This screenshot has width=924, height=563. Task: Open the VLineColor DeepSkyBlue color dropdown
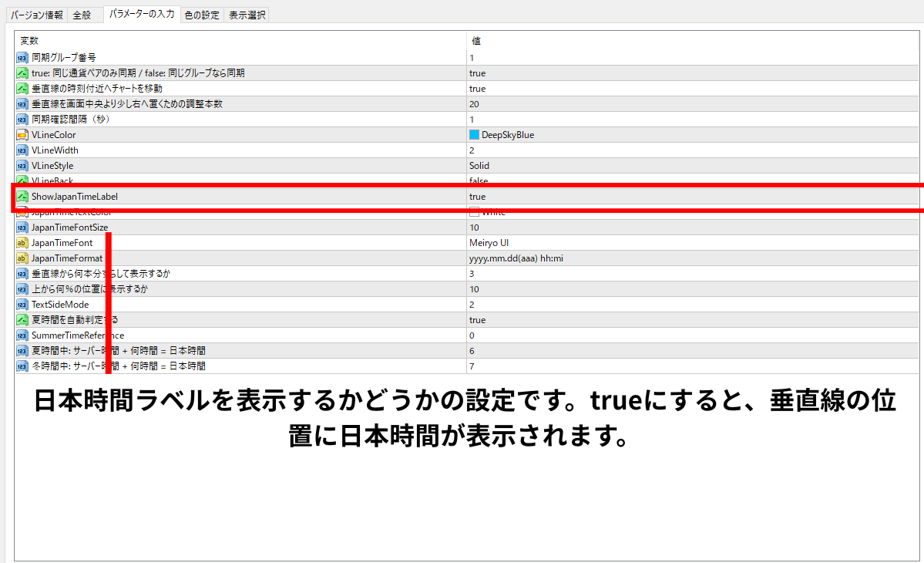point(507,135)
